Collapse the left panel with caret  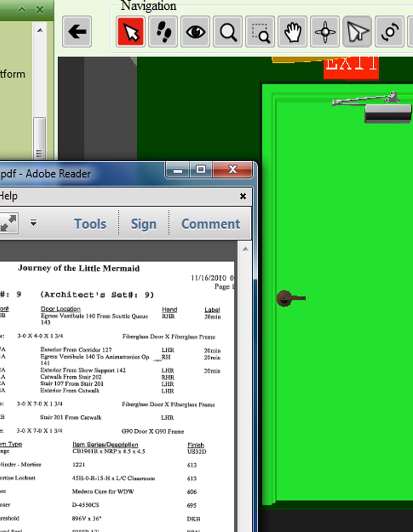click(22, 10)
